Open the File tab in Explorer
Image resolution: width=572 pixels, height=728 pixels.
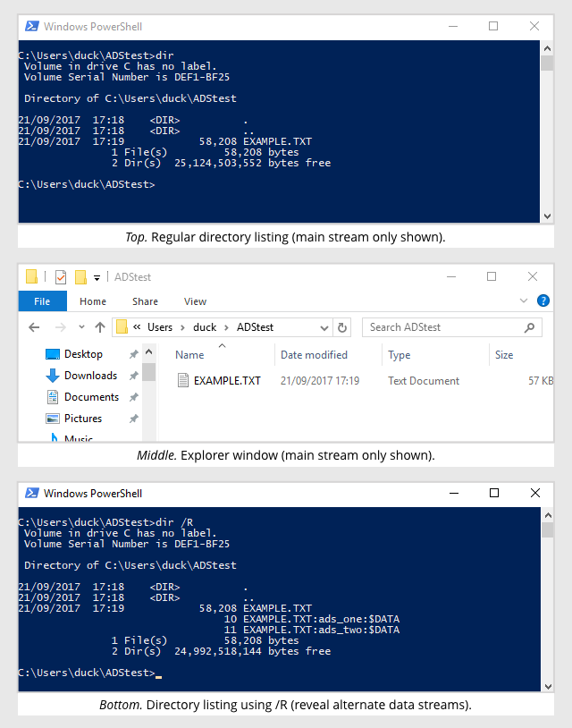pyautogui.click(x=42, y=301)
